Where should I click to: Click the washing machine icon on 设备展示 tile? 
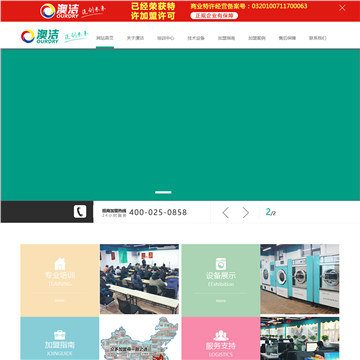pos(221,264)
